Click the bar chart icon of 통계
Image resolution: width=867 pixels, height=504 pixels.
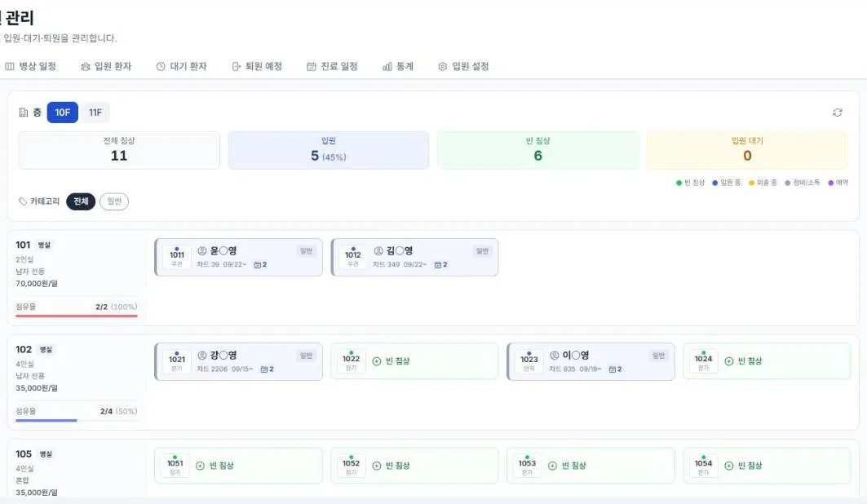(387, 66)
